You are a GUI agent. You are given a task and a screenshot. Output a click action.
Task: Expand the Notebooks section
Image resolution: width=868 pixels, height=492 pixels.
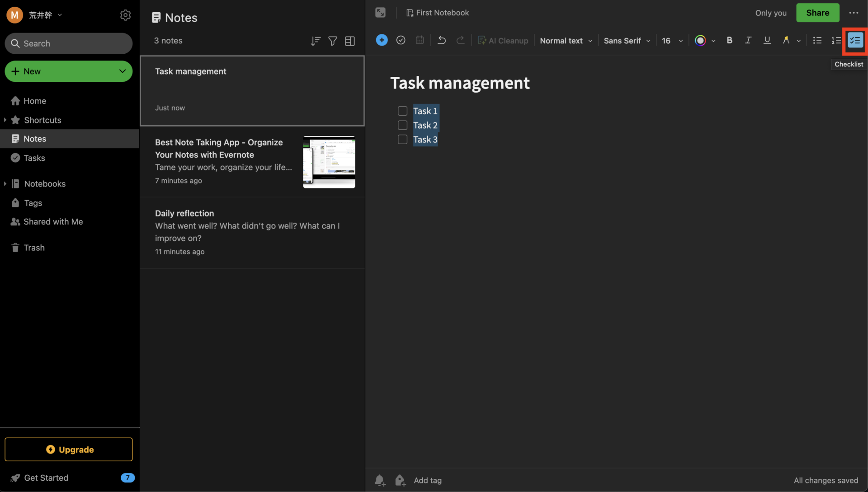[5, 183]
